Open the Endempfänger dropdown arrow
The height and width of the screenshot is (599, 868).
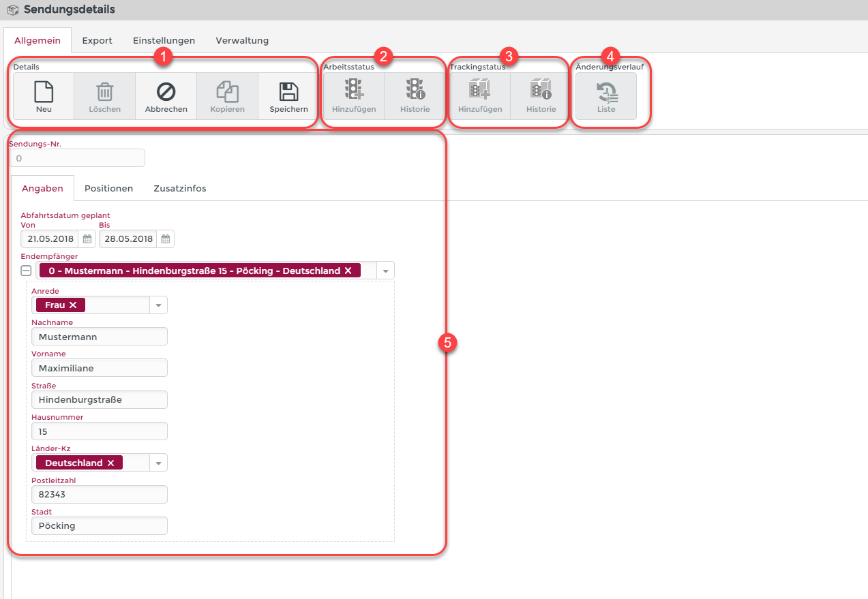click(385, 271)
